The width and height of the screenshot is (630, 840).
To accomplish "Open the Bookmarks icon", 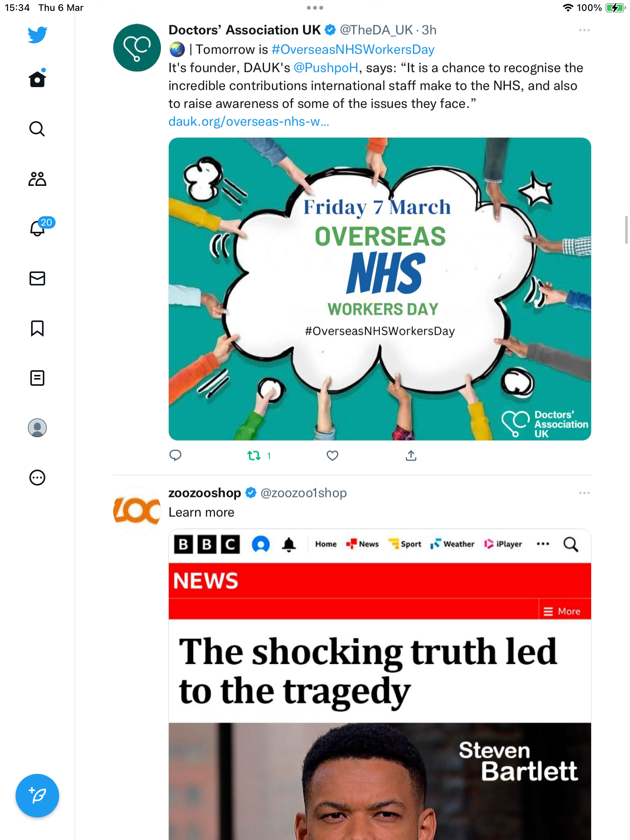I will coord(37,328).
